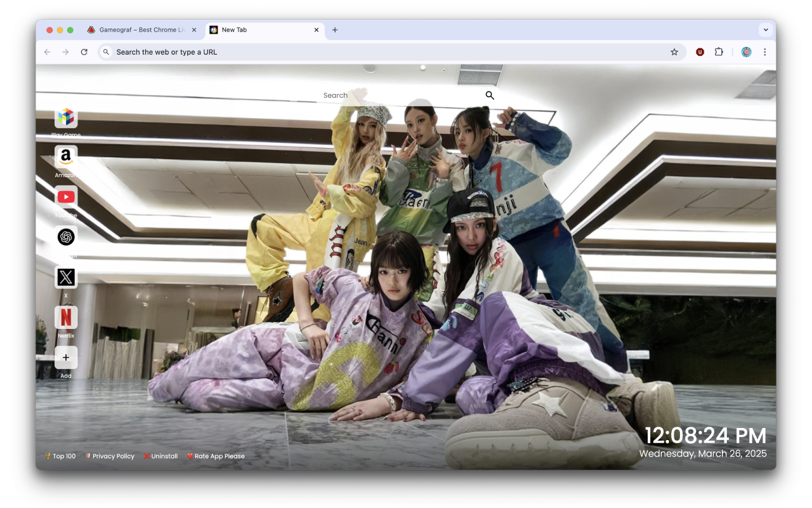Open the Chrome profile avatar

746,52
